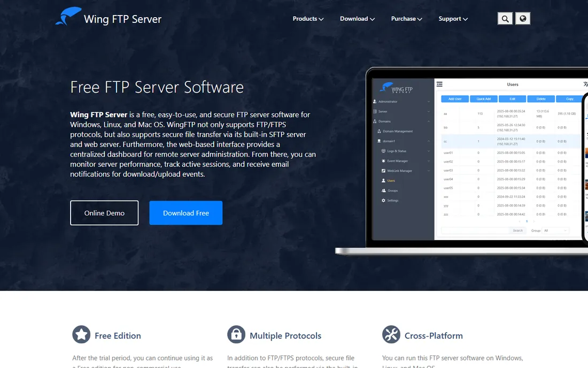Expand the Download menu in navigation bar
Viewport: 588px width, 368px height.
(357, 19)
